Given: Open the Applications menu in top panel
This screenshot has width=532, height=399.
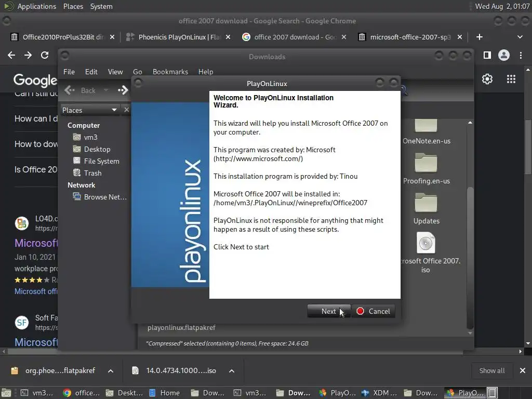Looking at the screenshot, I should pos(37,6).
